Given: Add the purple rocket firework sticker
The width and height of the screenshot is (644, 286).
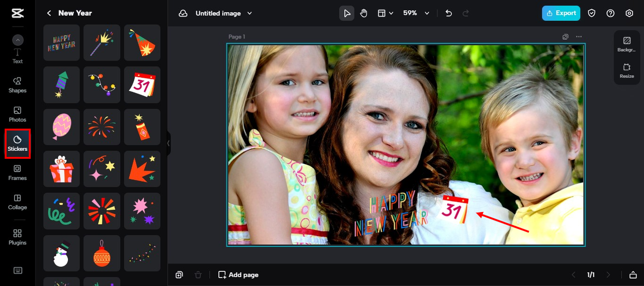Looking at the screenshot, I should [x=61, y=85].
